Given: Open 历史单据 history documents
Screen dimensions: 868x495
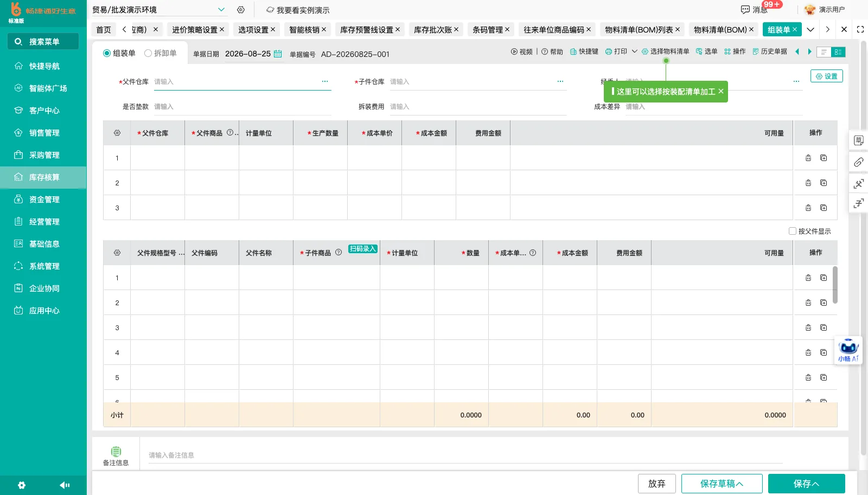Looking at the screenshot, I should click(769, 52).
